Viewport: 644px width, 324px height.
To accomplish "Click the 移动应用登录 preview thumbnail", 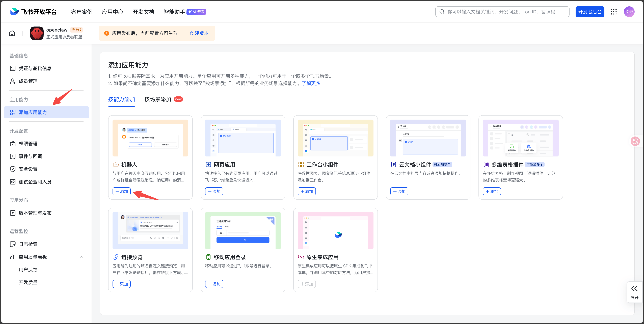I will pos(243,230).
